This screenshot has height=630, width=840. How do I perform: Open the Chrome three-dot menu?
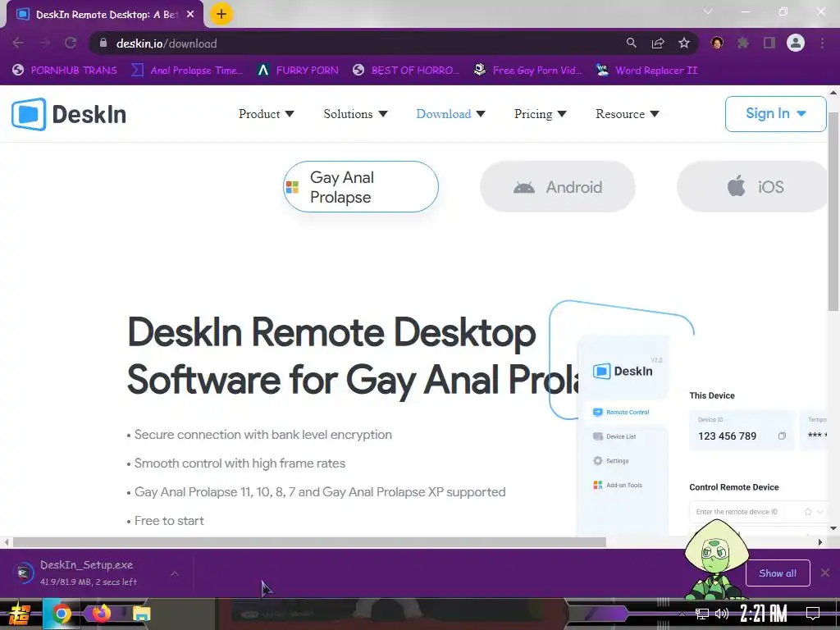pyautogui.click(x=822, y=43)
